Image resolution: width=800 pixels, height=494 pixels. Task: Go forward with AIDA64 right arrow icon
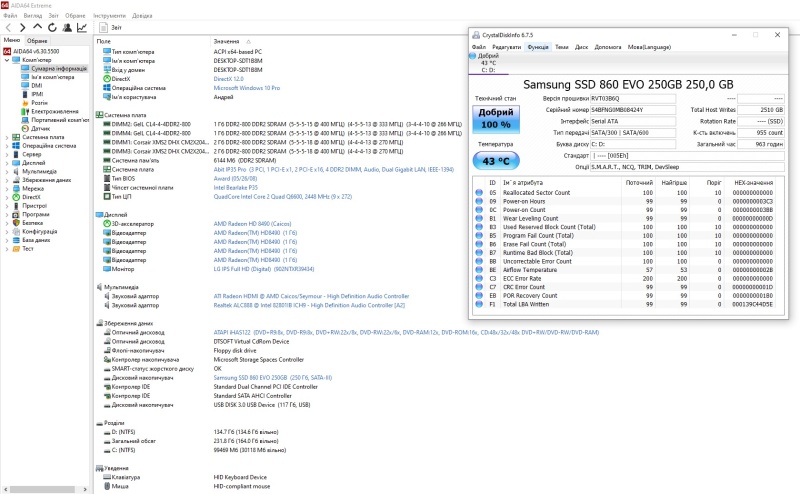22,28
